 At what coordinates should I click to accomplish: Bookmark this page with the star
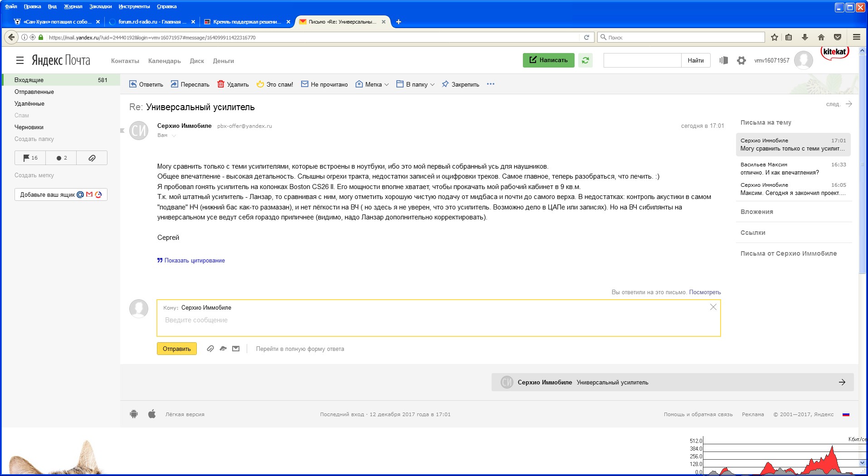[775, 37]
